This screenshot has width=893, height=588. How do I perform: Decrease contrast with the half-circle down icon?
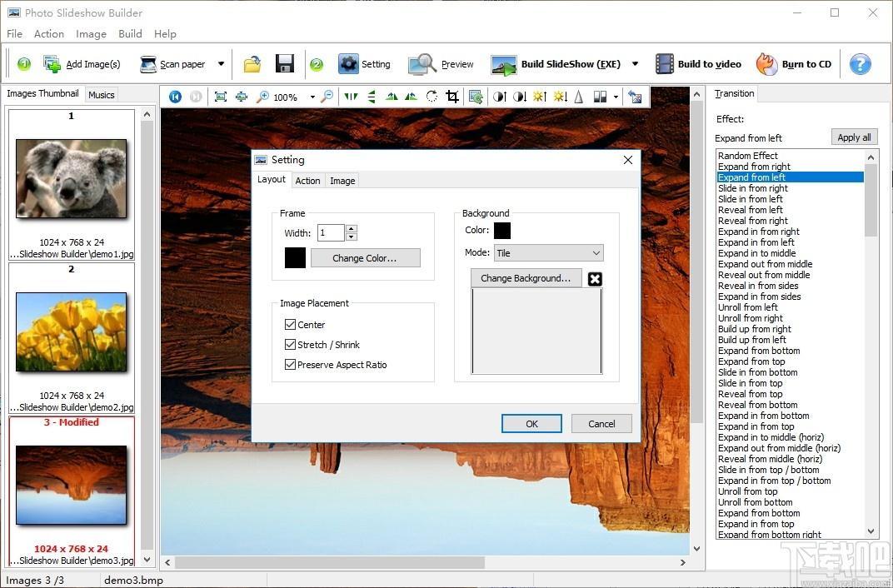coord(520,97)
